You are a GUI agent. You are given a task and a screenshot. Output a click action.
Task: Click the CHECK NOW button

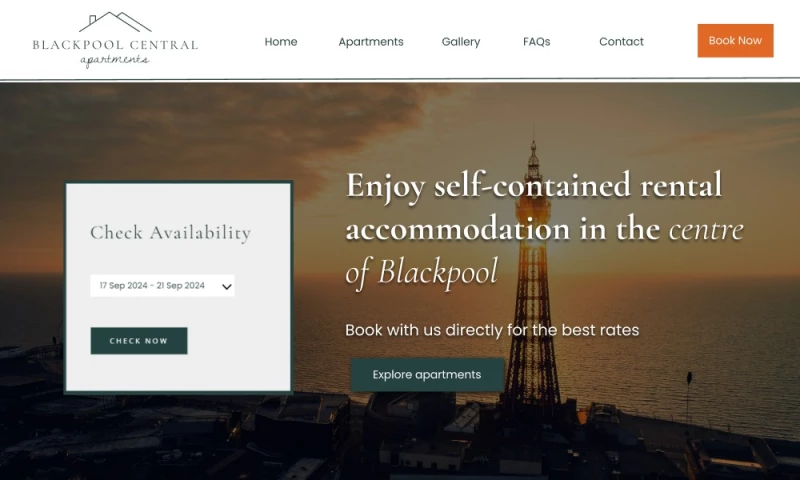click(139, 341)
